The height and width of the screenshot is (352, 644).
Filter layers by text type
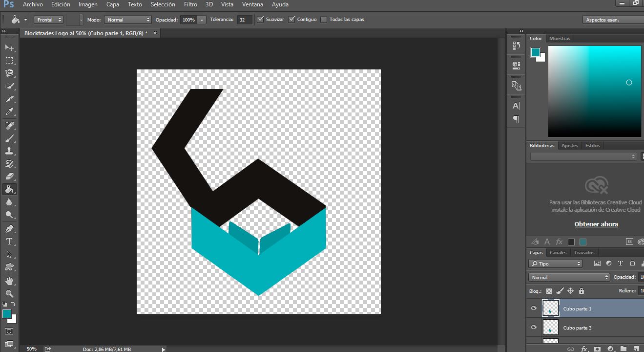[621, 264]
